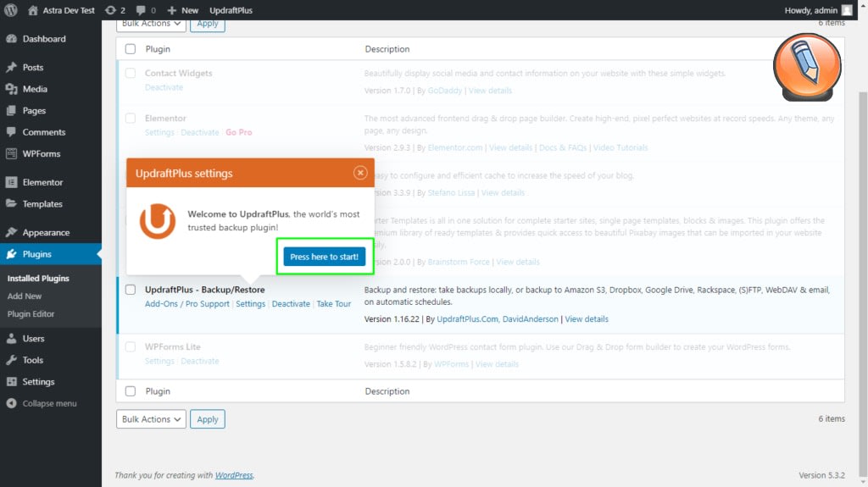
Task: Tick the select-all checkbox in table footer
Action: click(130, 391)
